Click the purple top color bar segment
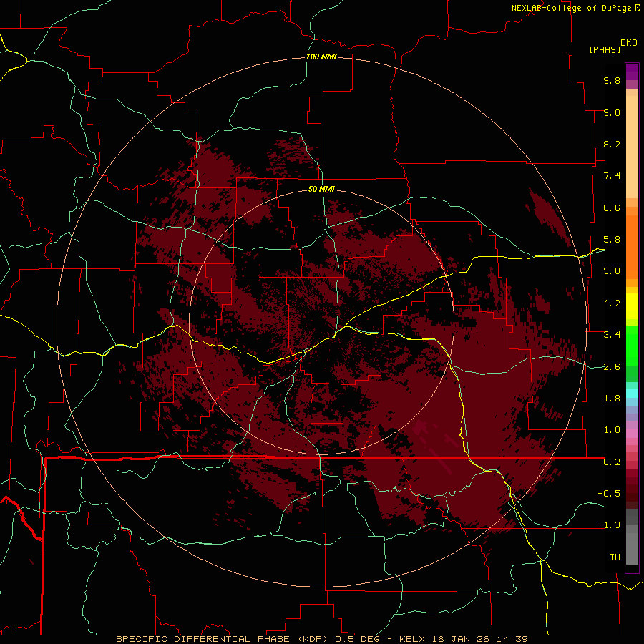Viewport: 644px width, 644px height. tap(632, 72)
